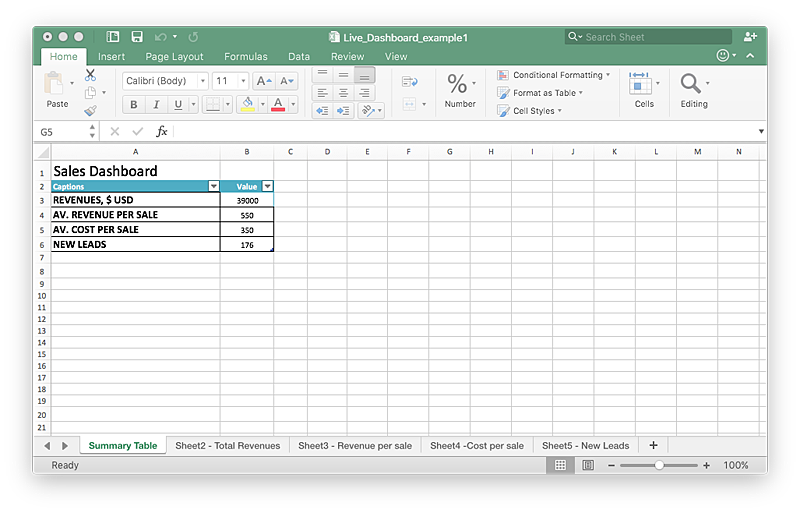Click the Cut scissors icon
This screenshot has height=513, width=800.
[90, 75]
